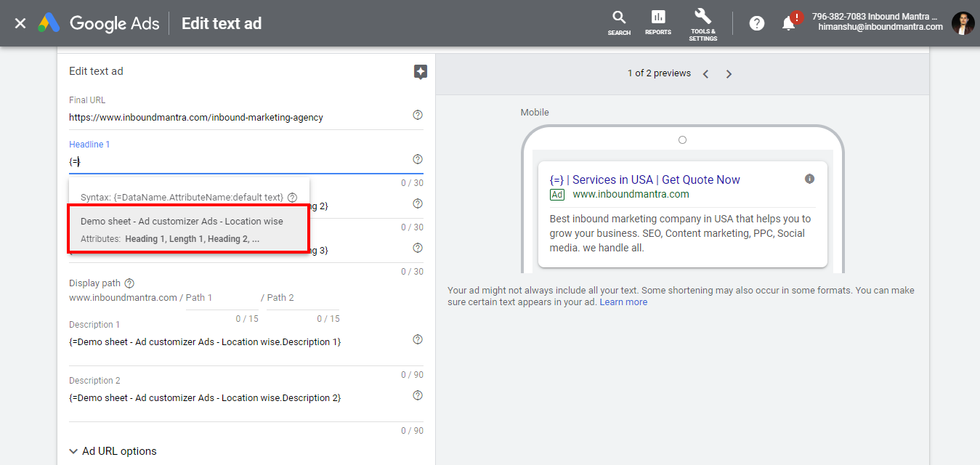Show help for Description 2 field
This screenshot has height=465, width=980.
click(x=418, y=395)
